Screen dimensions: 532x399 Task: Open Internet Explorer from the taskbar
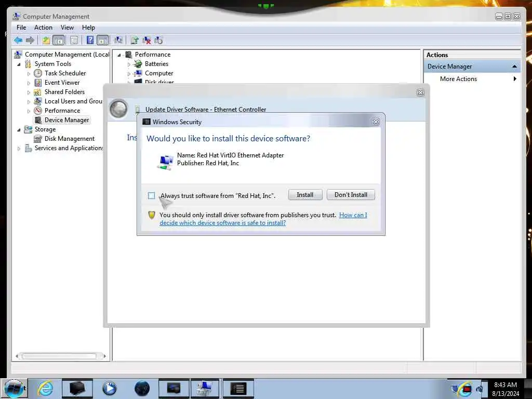(45, 388)
